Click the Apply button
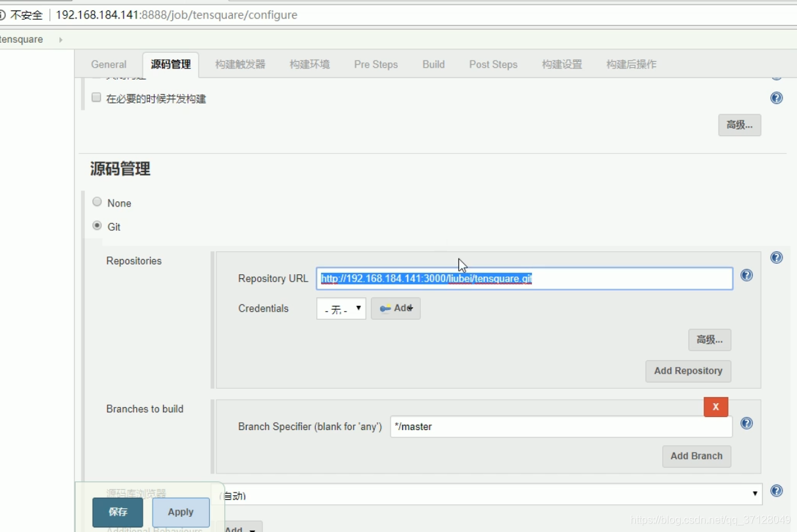Image resolution: width=797 pixels, height=532 pixels. [x=181, y=512]
